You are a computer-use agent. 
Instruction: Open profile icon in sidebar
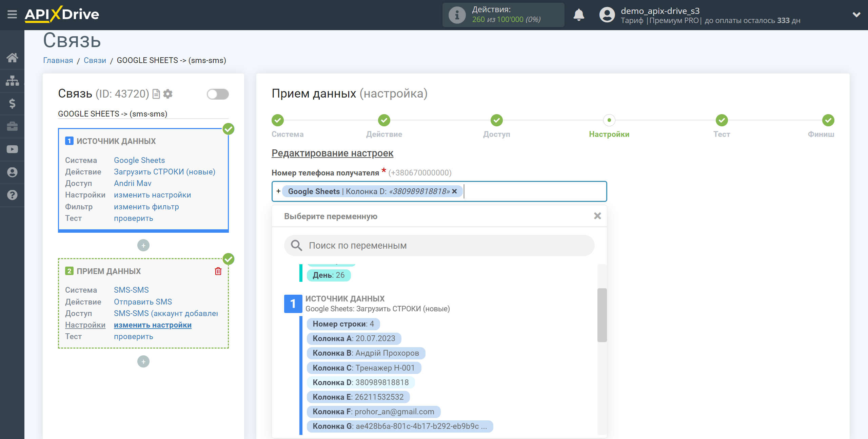click(12, 172)
